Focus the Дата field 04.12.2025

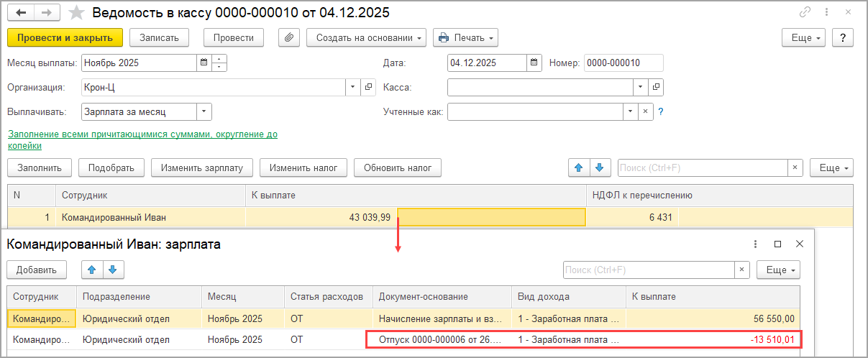(487, 63)
